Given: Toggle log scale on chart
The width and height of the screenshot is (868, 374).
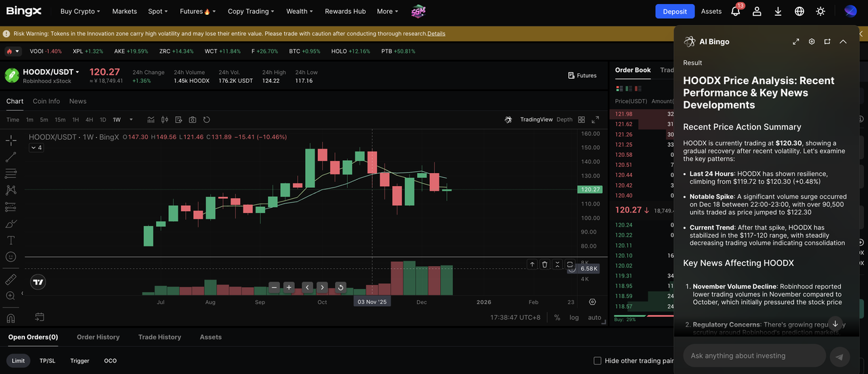Looking at the screenshot, I should point(574,318).
